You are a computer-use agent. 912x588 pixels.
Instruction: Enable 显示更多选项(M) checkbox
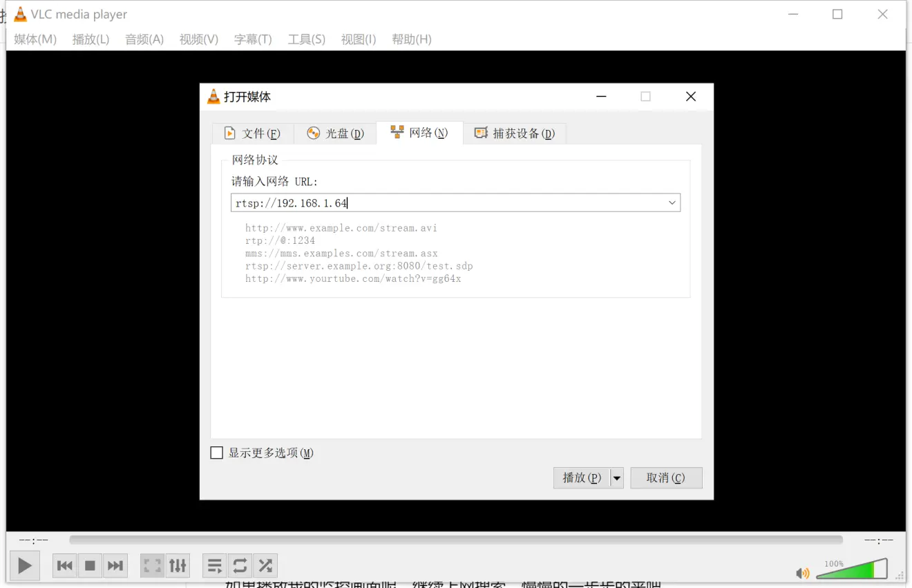click(x=216, y=453)
